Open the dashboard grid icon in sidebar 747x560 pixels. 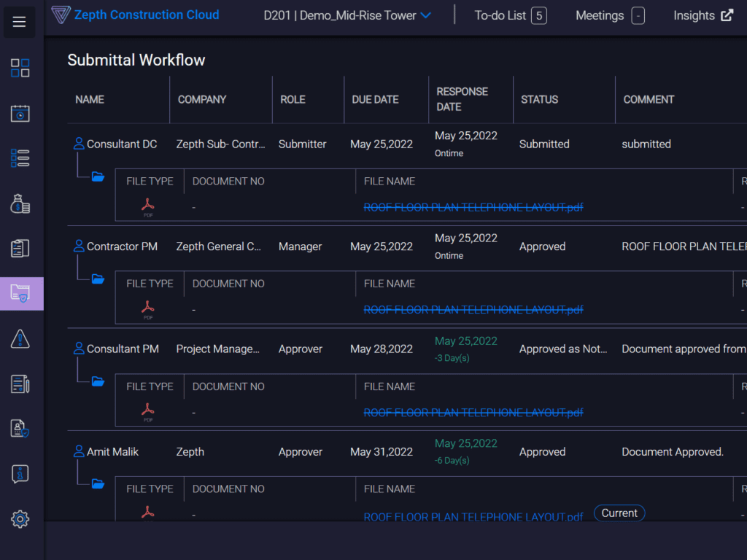coord(20,68)
